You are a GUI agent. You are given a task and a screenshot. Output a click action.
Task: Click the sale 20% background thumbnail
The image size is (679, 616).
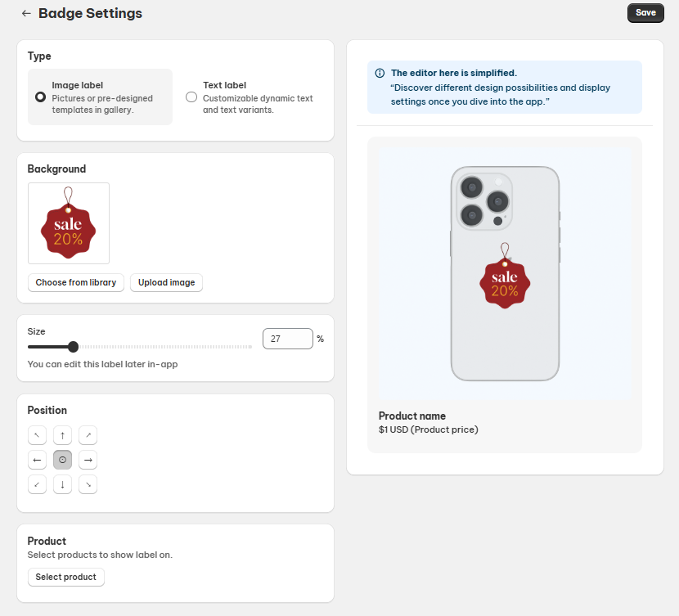click(69, 223)
